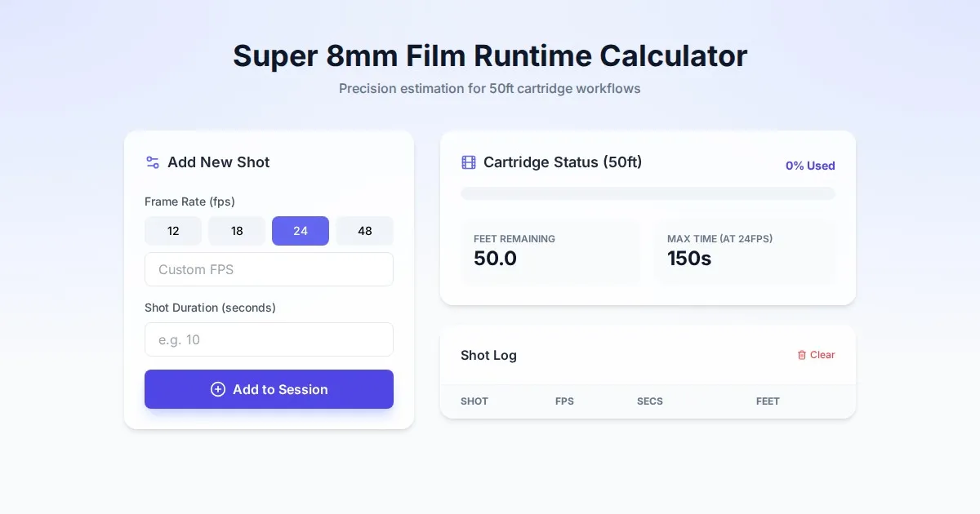Screen dimensions: 980x514
Task: Choose the 18 fps frame rate
Action: (x=237, y=231)
